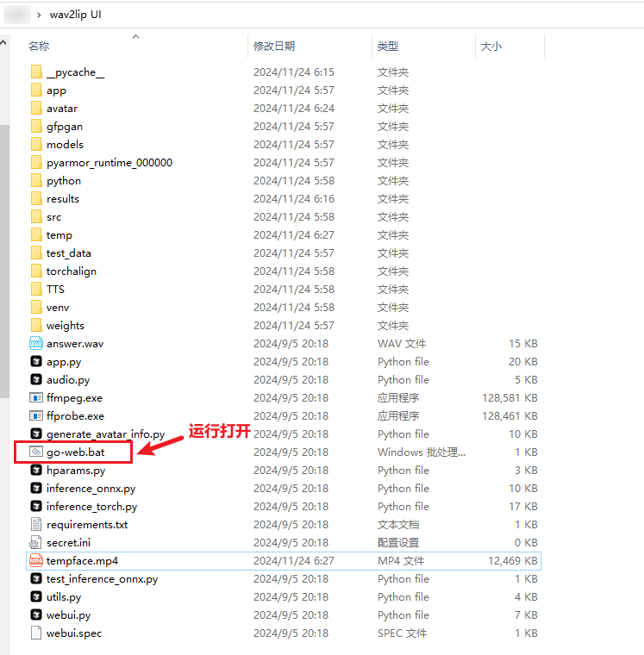Viewport: 644px width, 655px height.
Task: Select the webui.spec file icon
Action: tap(36, 633)
